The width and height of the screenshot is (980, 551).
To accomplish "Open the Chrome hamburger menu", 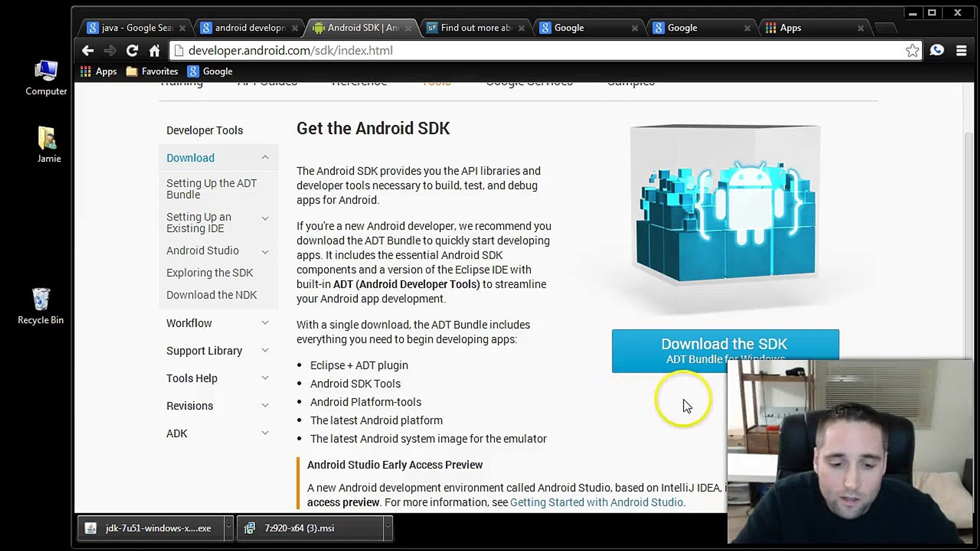I will click(962, 51).
